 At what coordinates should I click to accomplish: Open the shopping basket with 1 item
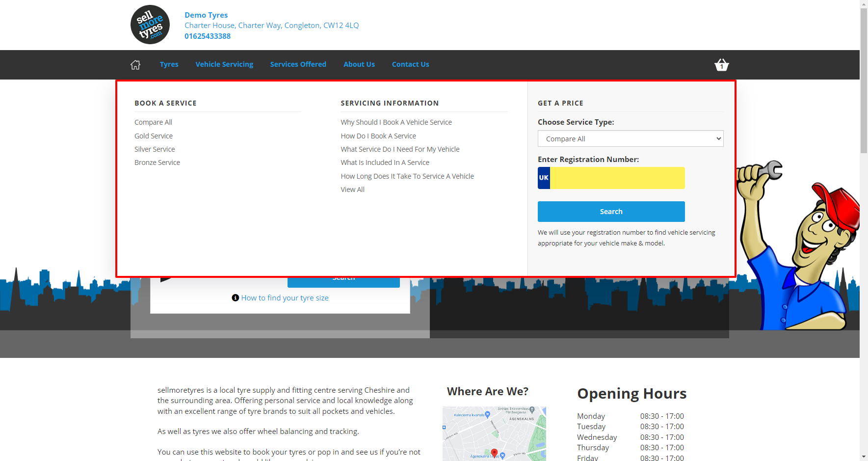click(x=721, y=64)
